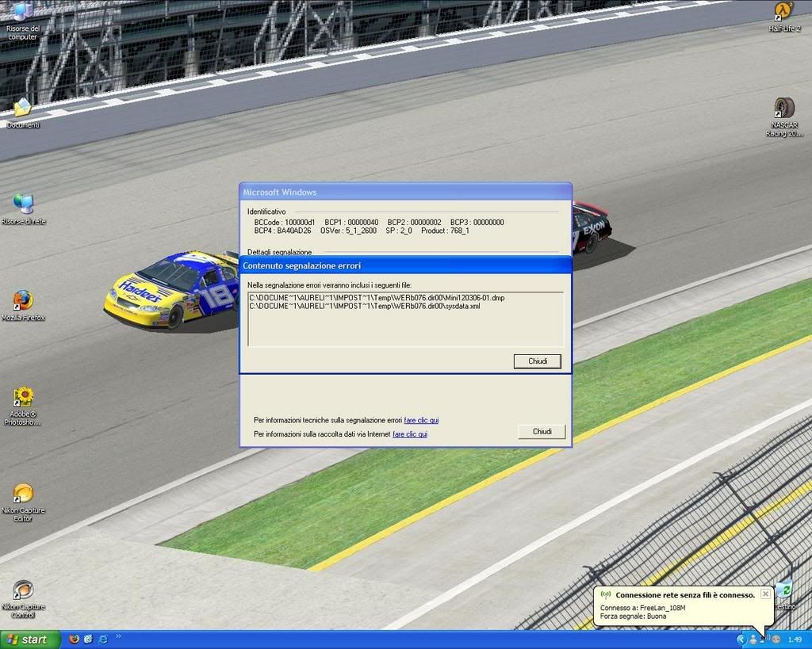Open Risorse di rete desktop icon
This screenshot has height=649, width=812.
[x=23, y=204]
